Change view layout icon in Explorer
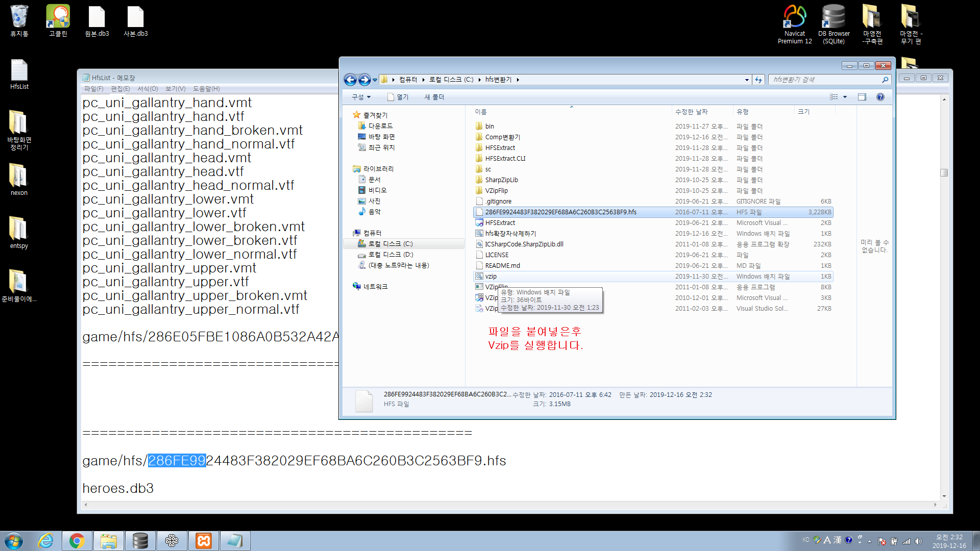 point(834,97)
